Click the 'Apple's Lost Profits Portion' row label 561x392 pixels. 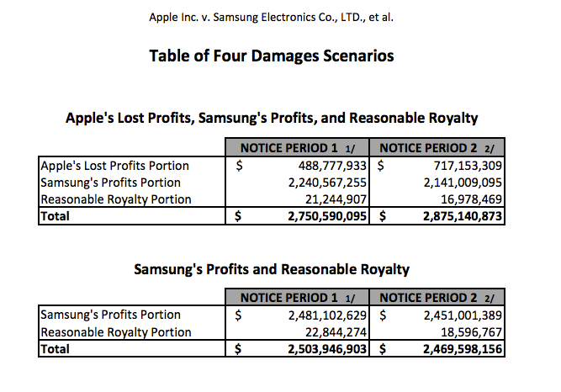115,166
